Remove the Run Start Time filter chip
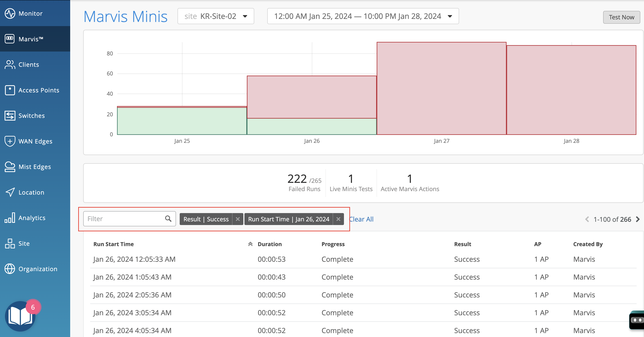The image size is (644, 337). click(338, 219)
